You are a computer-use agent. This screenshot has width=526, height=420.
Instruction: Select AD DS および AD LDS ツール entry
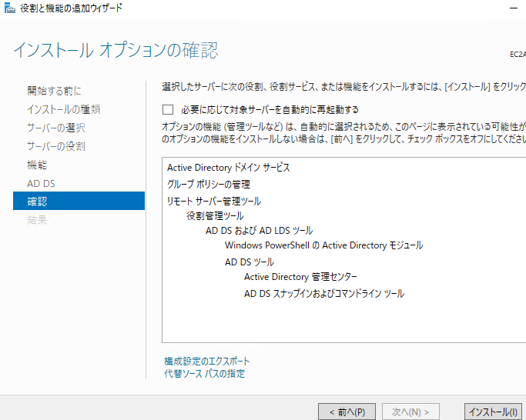click(259, 231)
